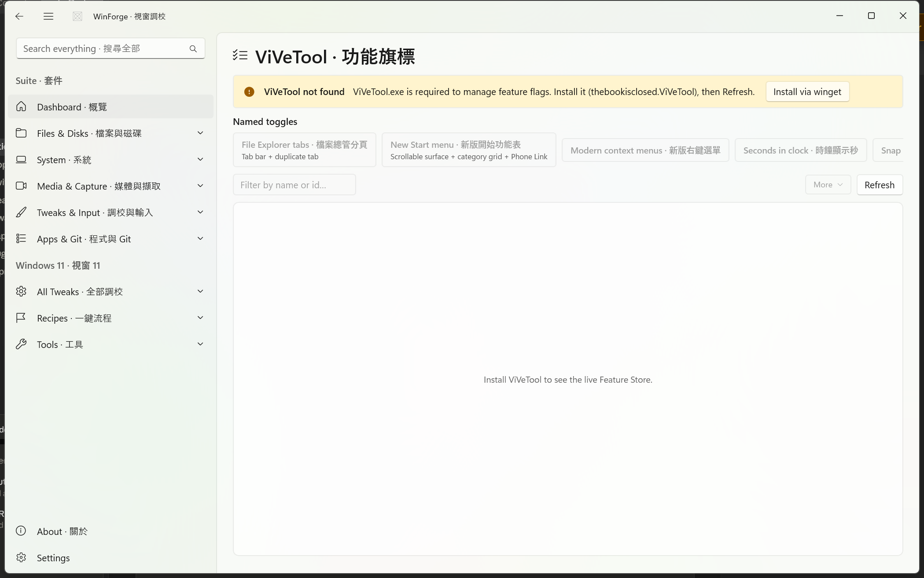Click the orange warning icon in banner
This screenshot has width=924, height=578.
[249, 91]
